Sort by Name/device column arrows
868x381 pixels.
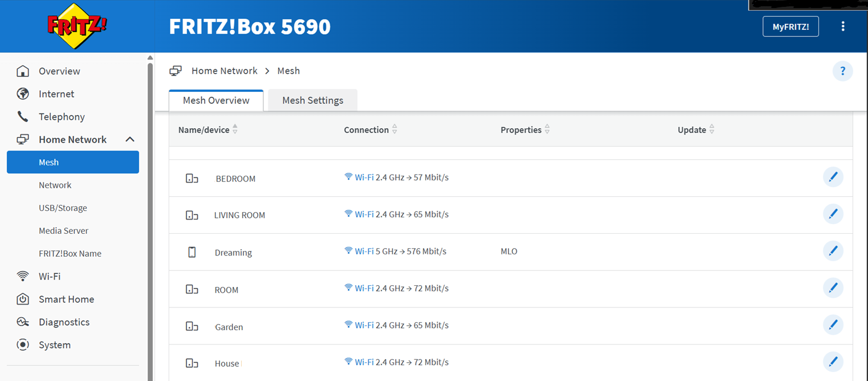click(x=235, y=130)
